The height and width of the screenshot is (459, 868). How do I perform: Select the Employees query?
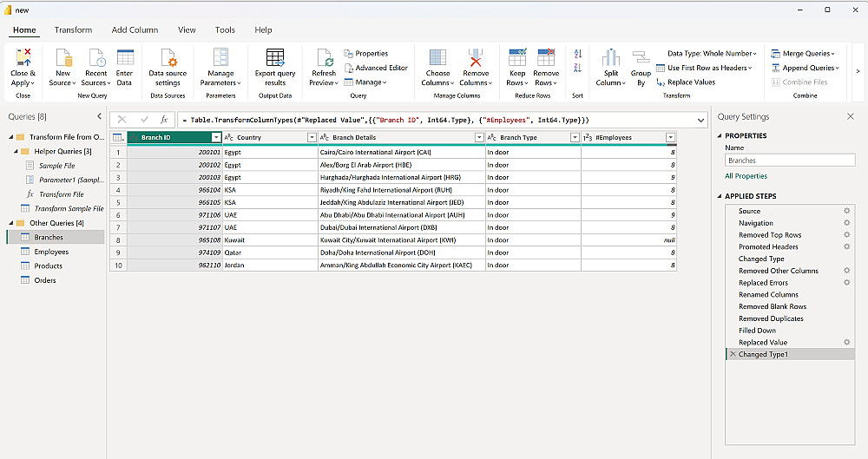51,252
